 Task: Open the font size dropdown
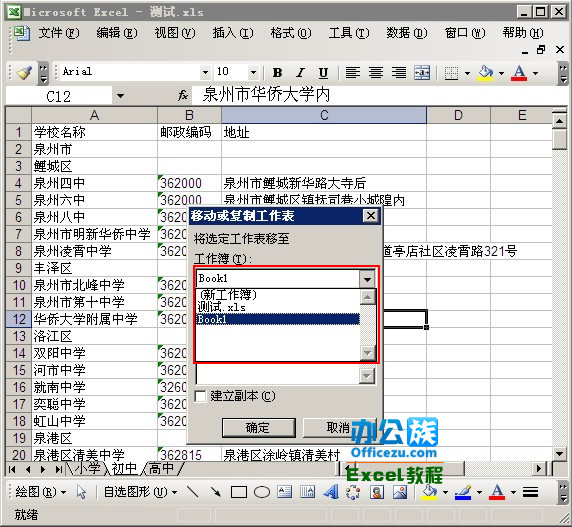(253, 73)
